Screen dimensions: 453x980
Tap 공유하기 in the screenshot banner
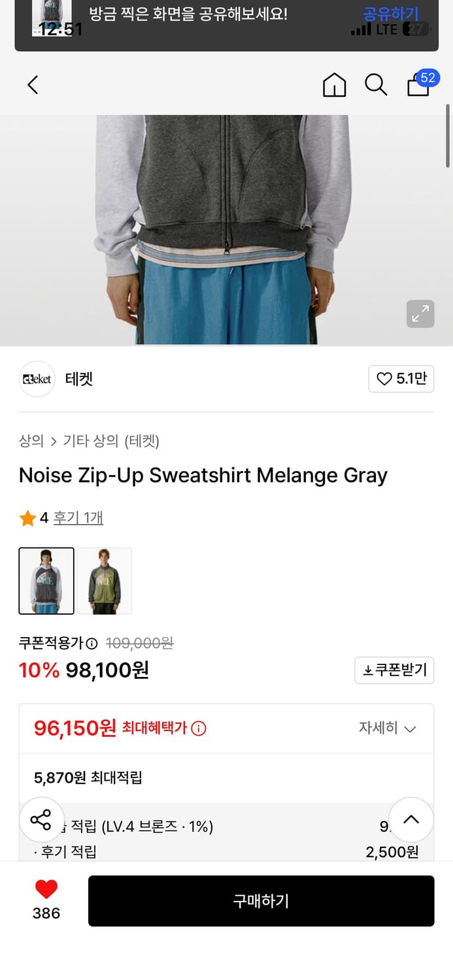click(390, 14)
